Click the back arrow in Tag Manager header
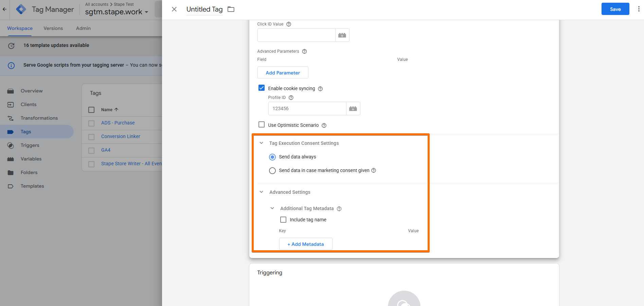The width and height of the screenshot is (644, 306). [4, 9]
